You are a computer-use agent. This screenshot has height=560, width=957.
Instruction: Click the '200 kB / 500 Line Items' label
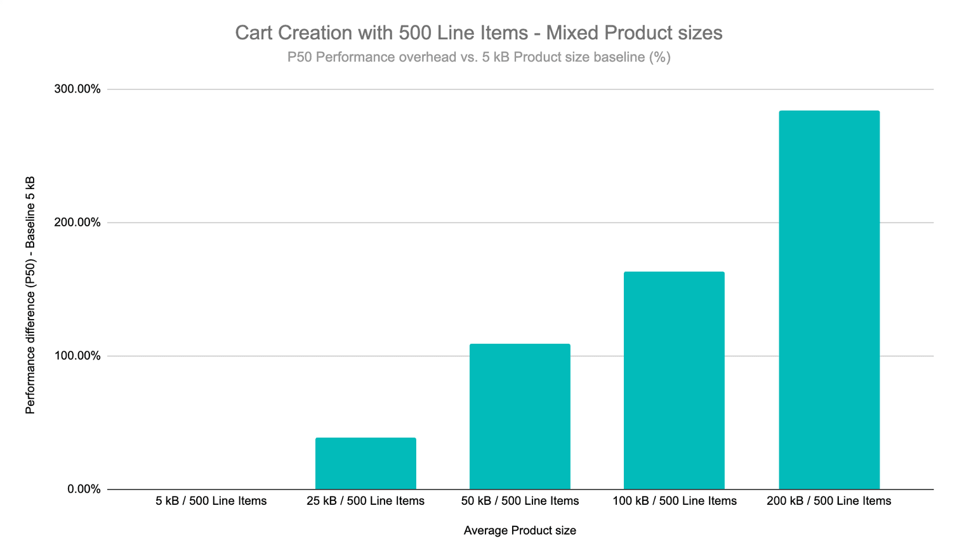(x=829, y=501)
